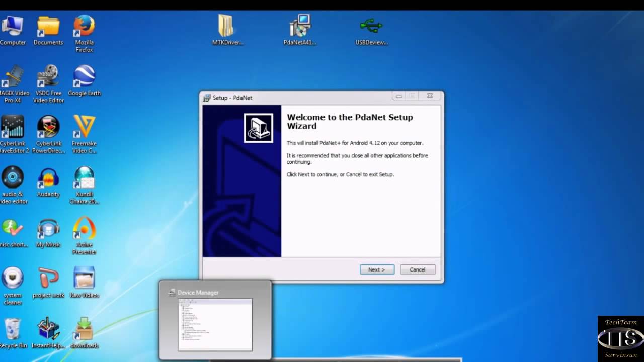Click the Device Manager taskbar preview thumbnail
This screenshot has width=644, height=362.
(215, 325)
